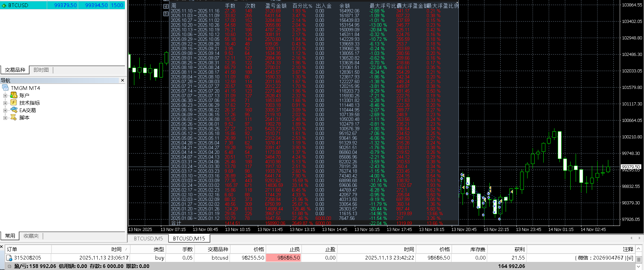Select the 脚本 tree item
The height and width of the screenshot is (270, 644).
pyautogui.click(x=24, y=117)
